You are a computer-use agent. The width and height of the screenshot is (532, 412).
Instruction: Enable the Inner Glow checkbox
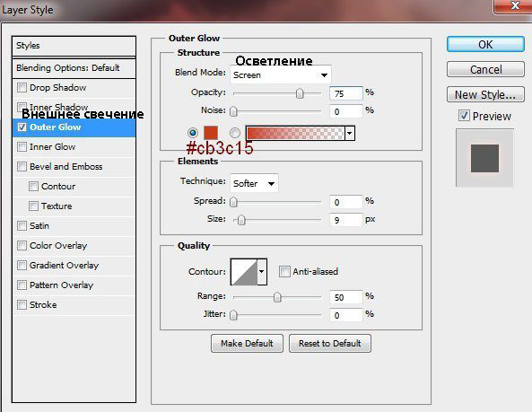[x=22, y=146]
